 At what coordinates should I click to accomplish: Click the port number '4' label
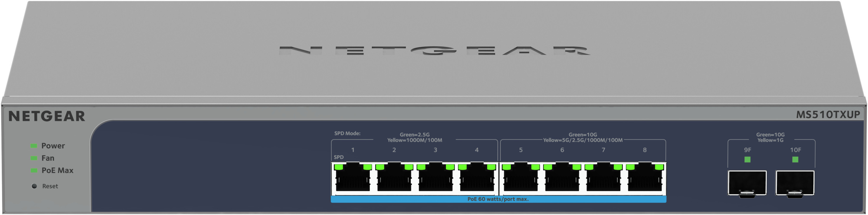(x=477, y=150)
